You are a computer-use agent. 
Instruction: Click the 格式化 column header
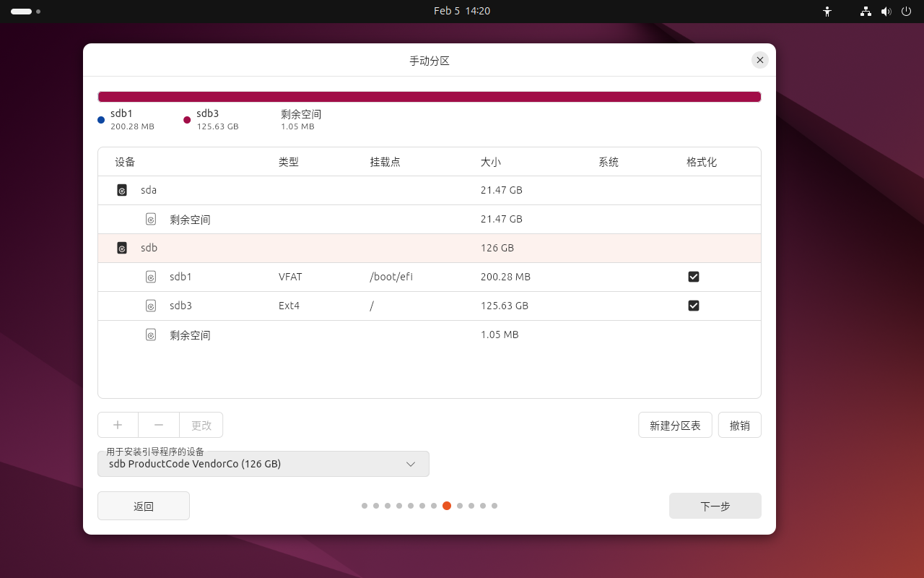pyautogui.click(x=702, y=162)
